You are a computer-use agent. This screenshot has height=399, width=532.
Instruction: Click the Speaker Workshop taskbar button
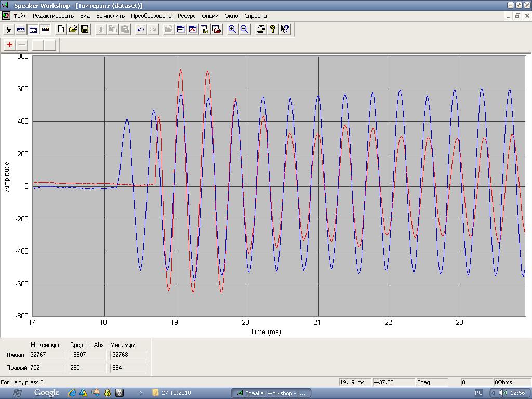click(272, 393)
